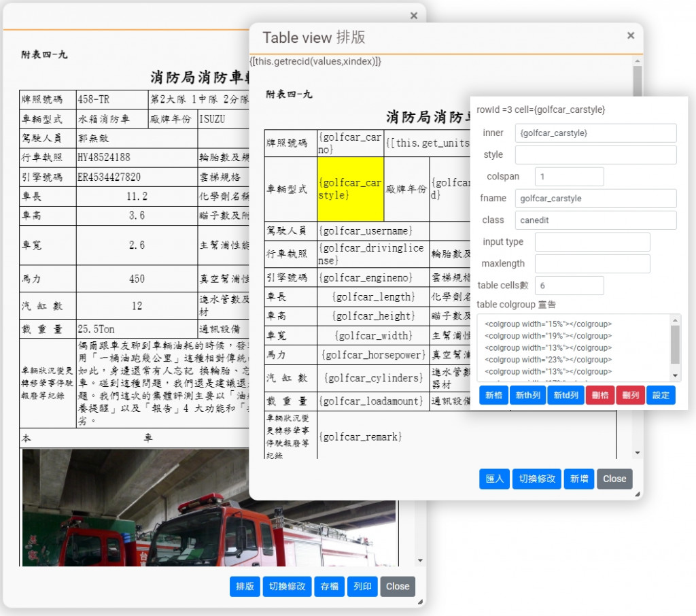Click the 存檔 button
696x616 pixels.
[x=330, y=586]
